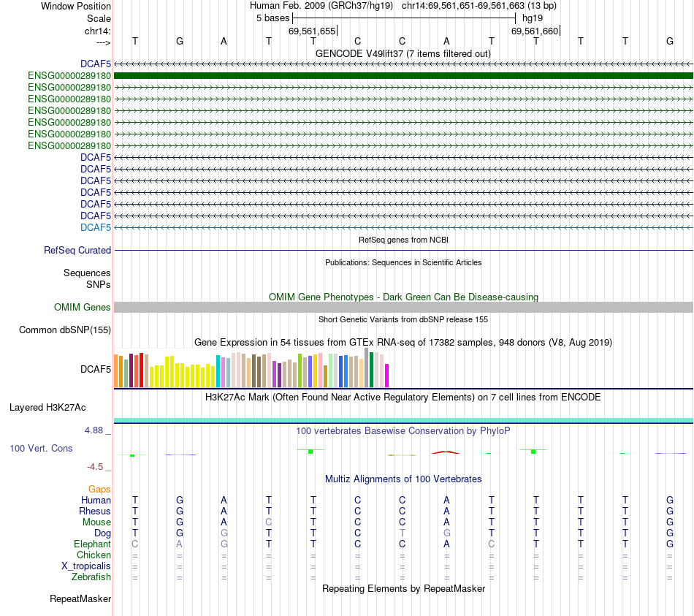694x616 pixels.
Task: Select the Human alignment row label
Action: pos(96,501)
